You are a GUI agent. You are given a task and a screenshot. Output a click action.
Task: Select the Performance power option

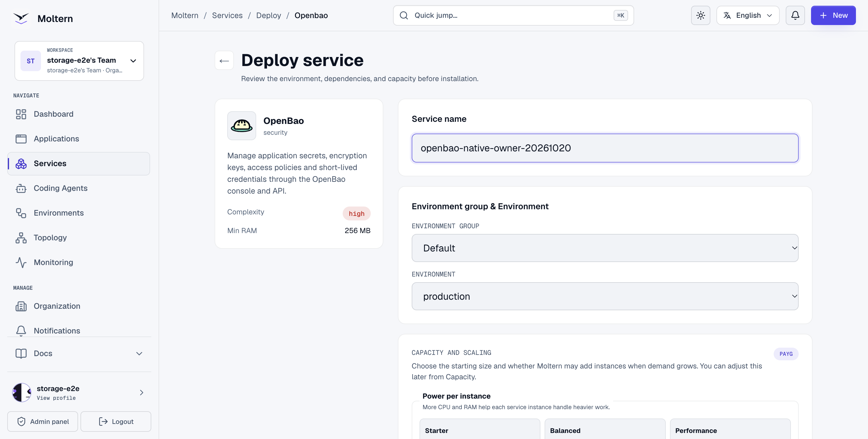click(730, 429)
